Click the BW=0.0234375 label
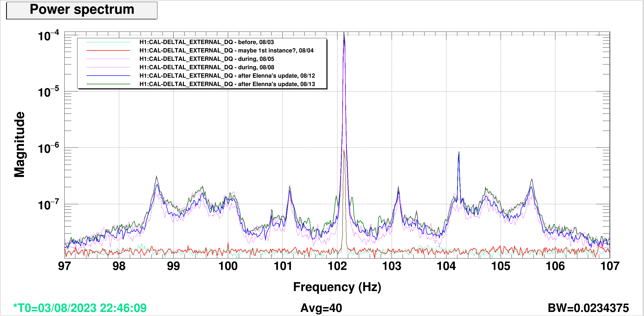 (x=588, y=308)
